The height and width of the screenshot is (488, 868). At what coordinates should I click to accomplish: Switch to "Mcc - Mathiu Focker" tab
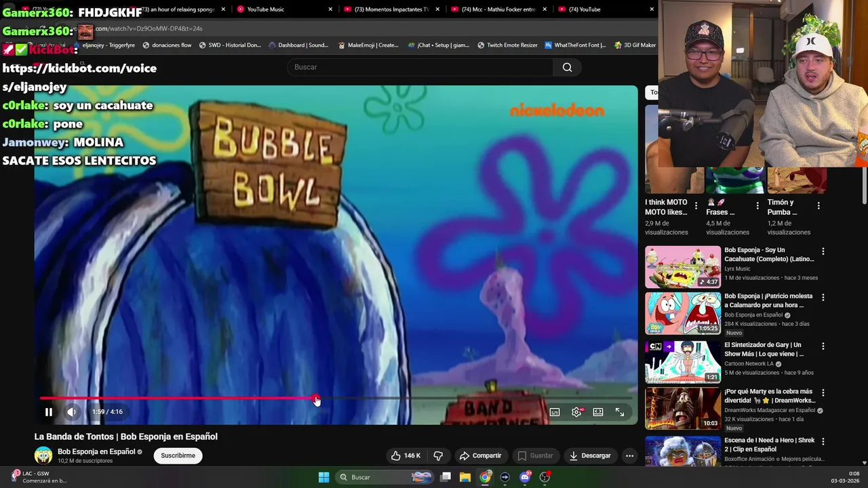tap(499, 9)
